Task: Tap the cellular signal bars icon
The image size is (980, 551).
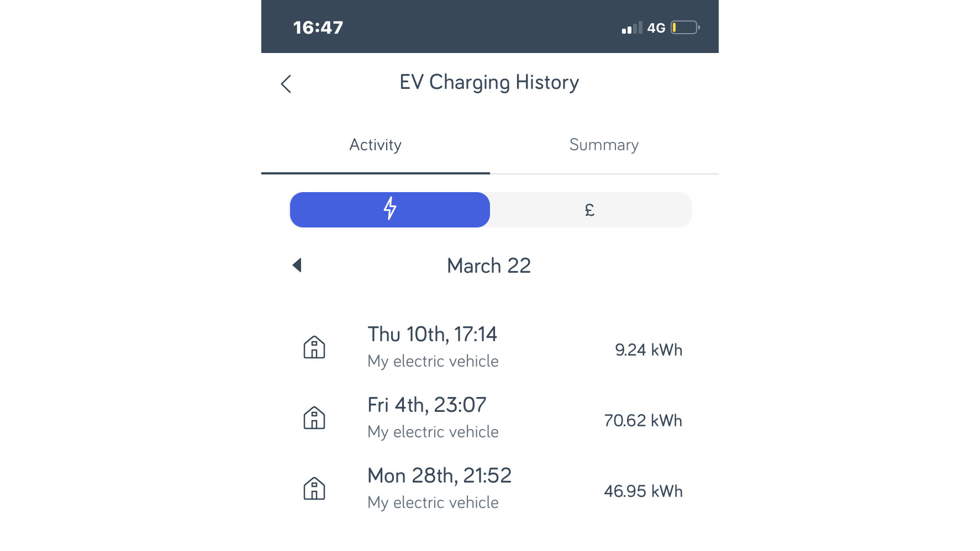Action: tap(632, 28)
